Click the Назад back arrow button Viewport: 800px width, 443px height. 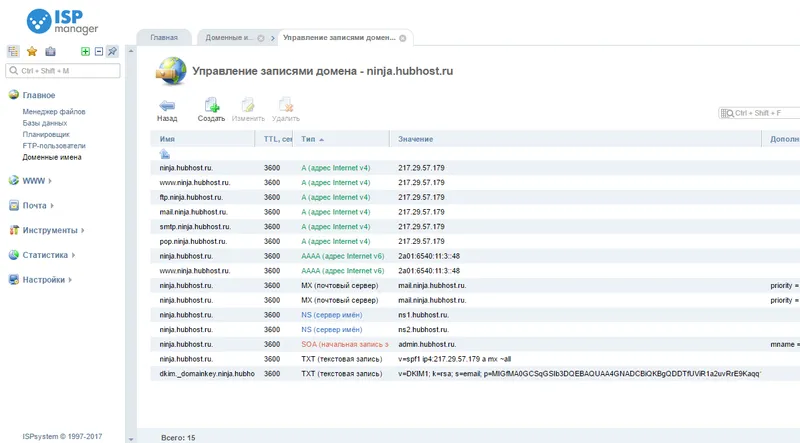167,110
